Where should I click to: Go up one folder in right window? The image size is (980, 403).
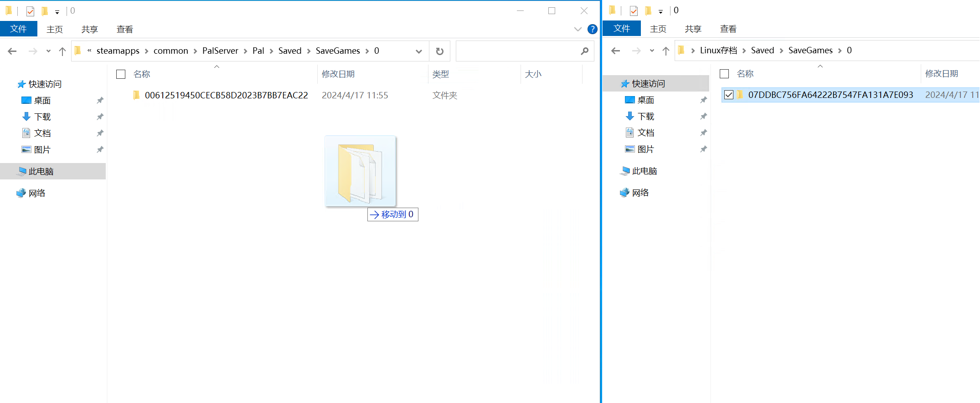(666, 51)
